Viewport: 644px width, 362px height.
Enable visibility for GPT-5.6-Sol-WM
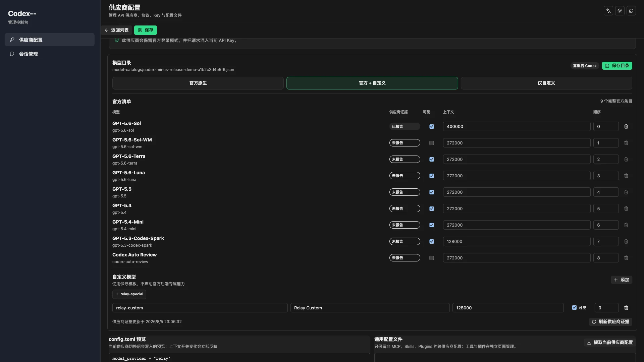(432, 143)
